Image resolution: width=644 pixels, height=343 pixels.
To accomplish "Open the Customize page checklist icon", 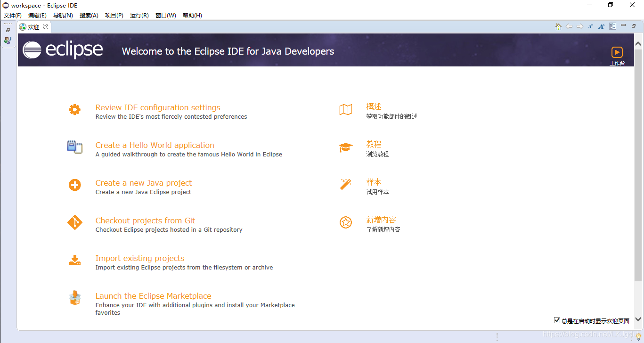I will coord(613,26).
